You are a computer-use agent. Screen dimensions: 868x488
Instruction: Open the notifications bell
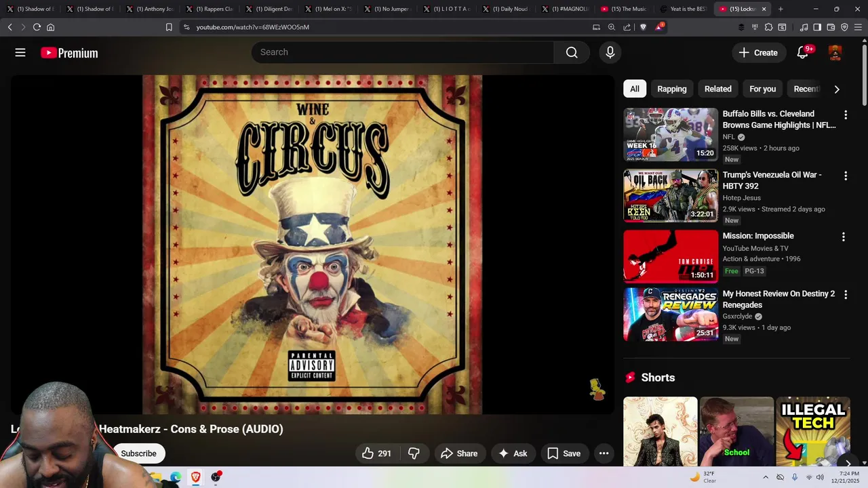click(803, 52)
